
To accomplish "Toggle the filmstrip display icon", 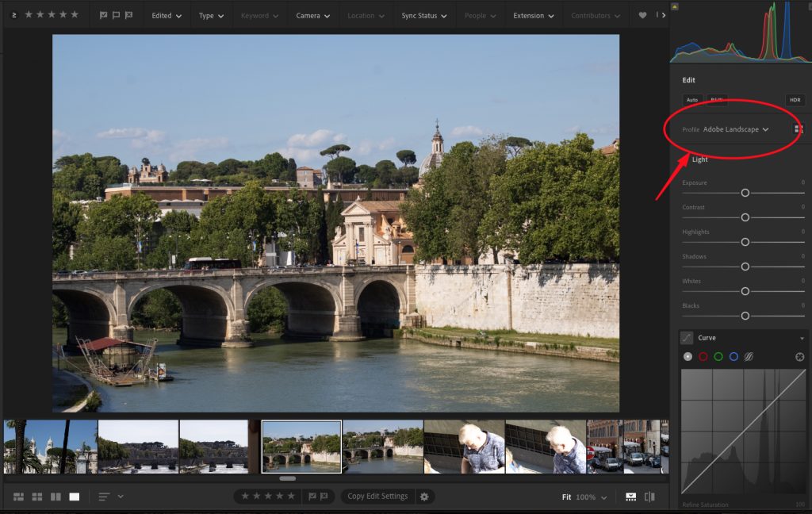I will click(630, 497).
